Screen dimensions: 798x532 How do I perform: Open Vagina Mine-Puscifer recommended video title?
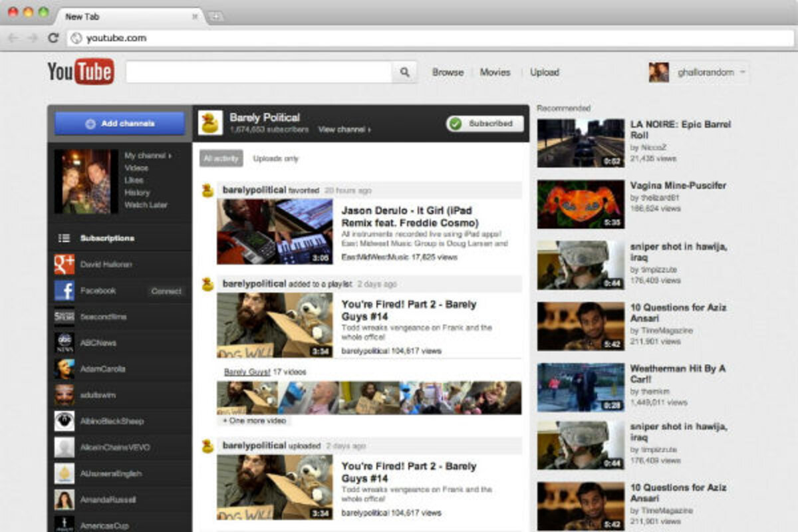tap(678, 186)
